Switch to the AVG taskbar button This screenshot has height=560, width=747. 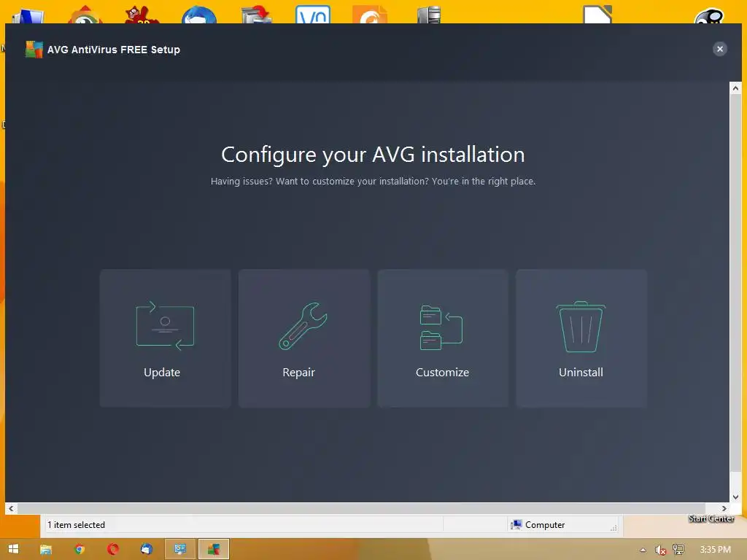214,549
